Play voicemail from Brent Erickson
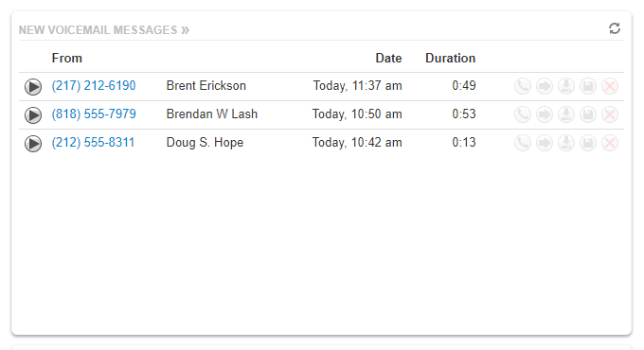The width and height of the screenshot is (644, 350). tap(33, 87)
